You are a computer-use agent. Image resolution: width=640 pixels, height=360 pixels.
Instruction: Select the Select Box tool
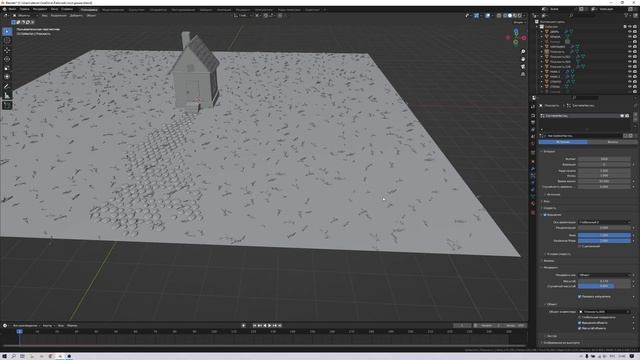pos(7,31)
